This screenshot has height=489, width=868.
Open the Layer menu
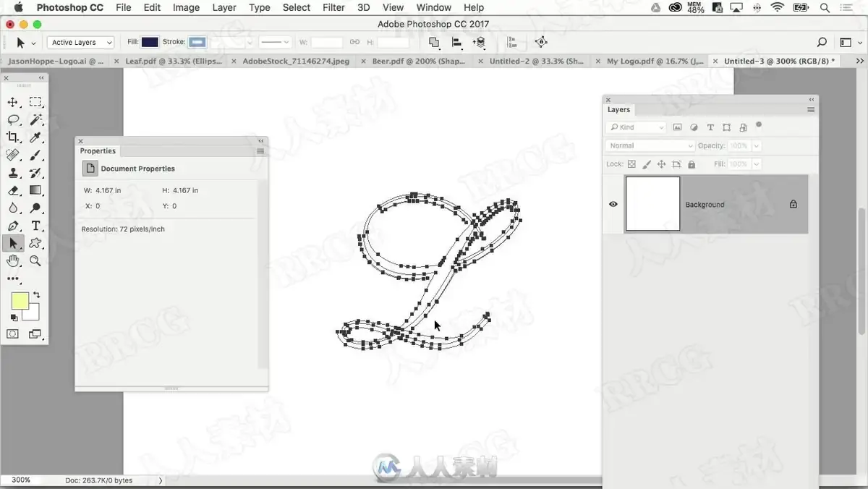pos(224,7)
